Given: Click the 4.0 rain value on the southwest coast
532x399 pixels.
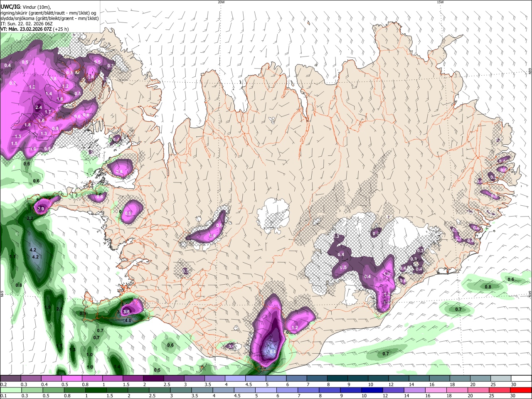Looking at the screenshot, I should click(x=128, y=320).
